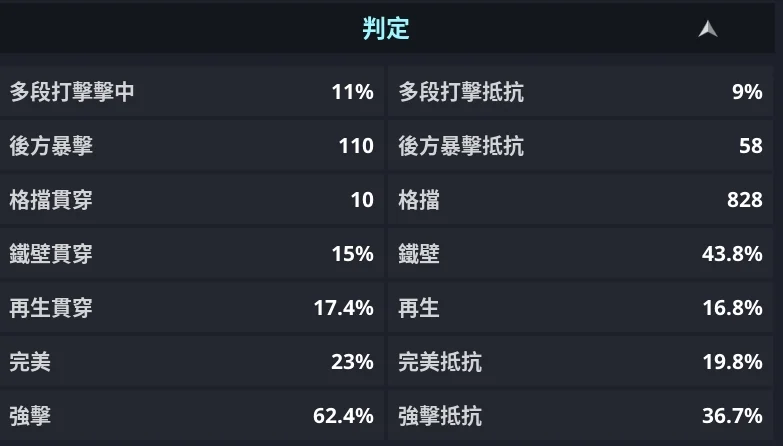Select the 再生貫穿 stat entry
783x446 pixels.
click(191, 308)
